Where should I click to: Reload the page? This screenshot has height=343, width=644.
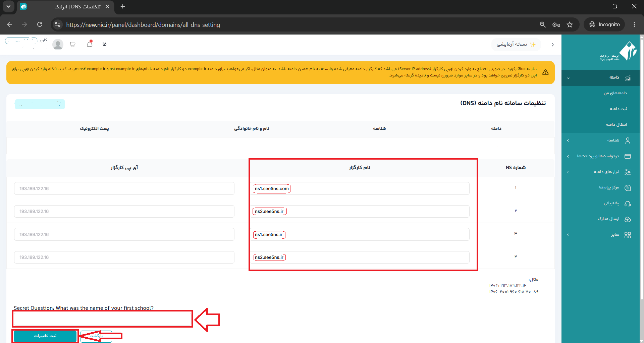coord(40,24)
